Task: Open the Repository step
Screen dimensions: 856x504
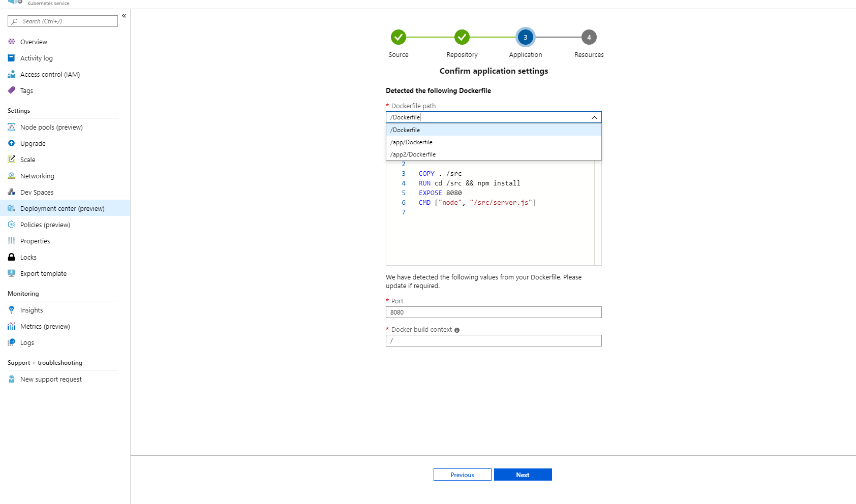Action: pyautogui.click(x=462, y=37)
